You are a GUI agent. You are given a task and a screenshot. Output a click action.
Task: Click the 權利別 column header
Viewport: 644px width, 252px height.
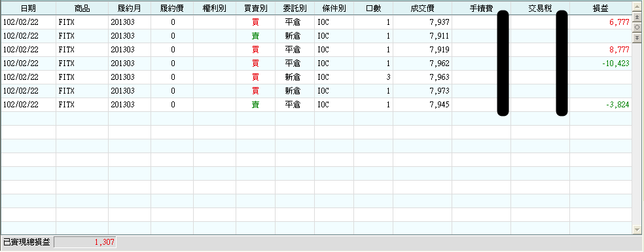(215, 9)
